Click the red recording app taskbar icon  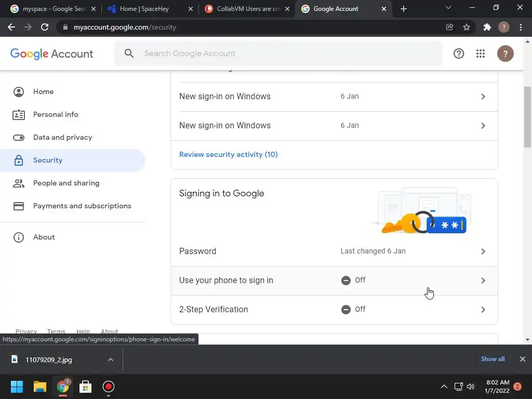pyautogui.click(x=108, y=387)
